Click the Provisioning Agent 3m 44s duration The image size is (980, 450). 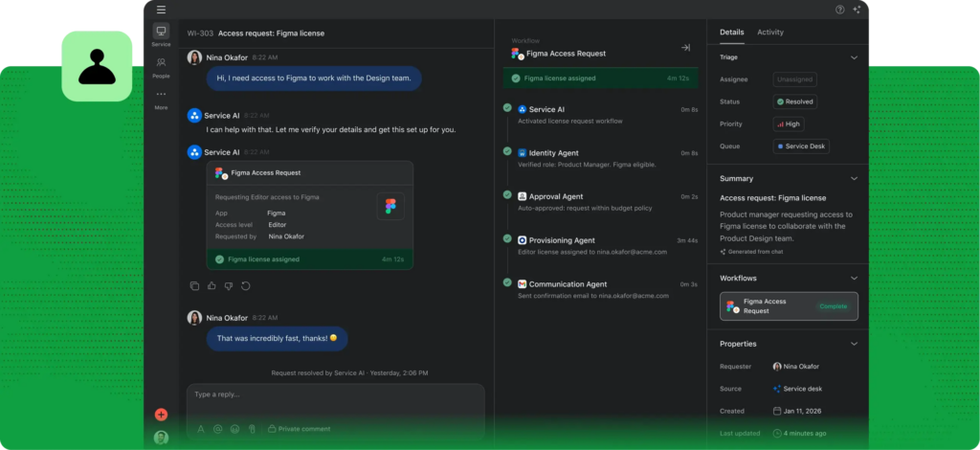click(x=687, y=240)
